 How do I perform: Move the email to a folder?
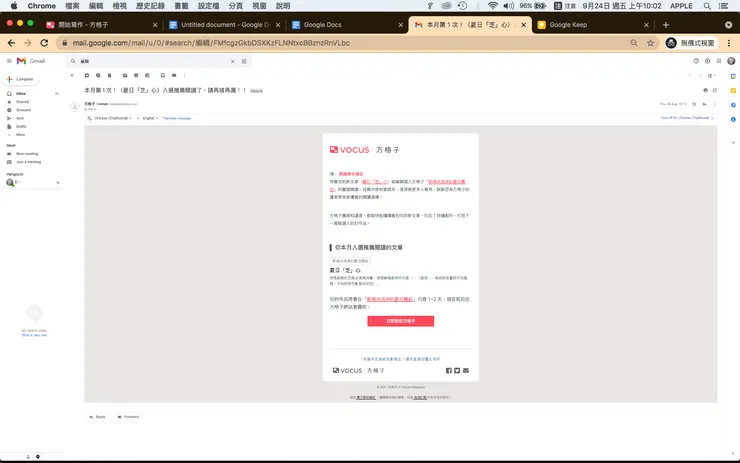click(163, 75)
